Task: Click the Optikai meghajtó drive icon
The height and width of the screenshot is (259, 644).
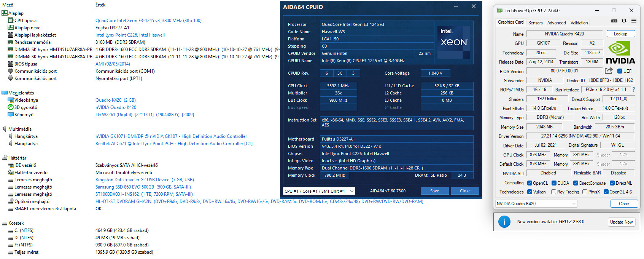Action: coord(11,201)
